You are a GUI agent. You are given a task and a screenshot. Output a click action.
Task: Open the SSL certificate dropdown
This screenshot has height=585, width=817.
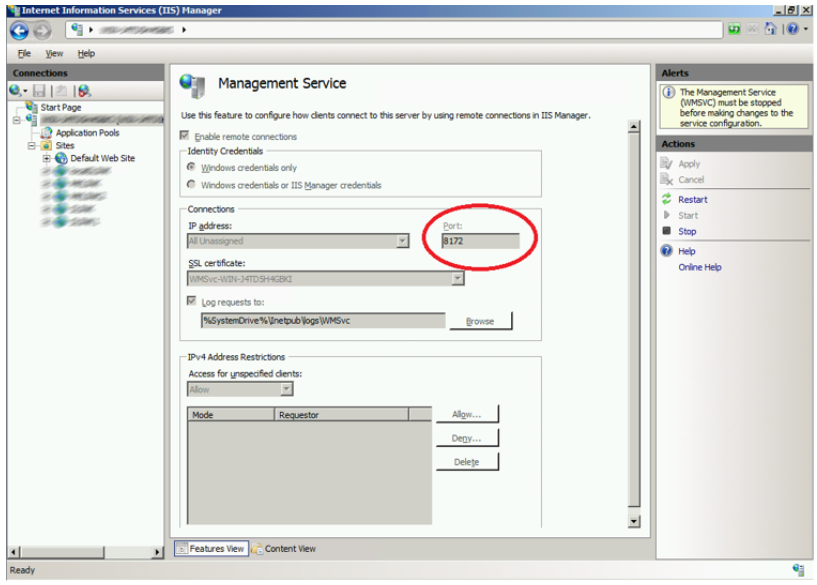457,279
